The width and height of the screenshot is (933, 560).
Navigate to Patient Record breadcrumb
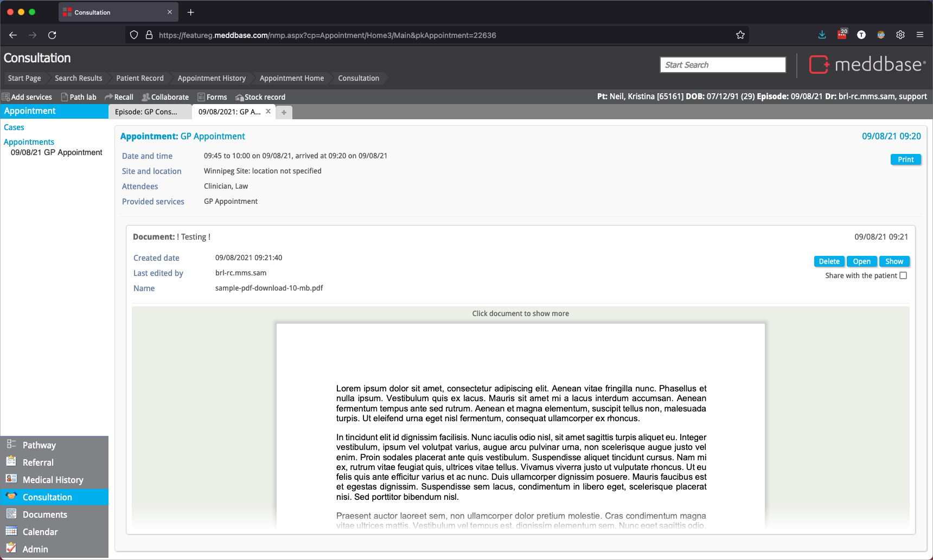pos(139,78)
